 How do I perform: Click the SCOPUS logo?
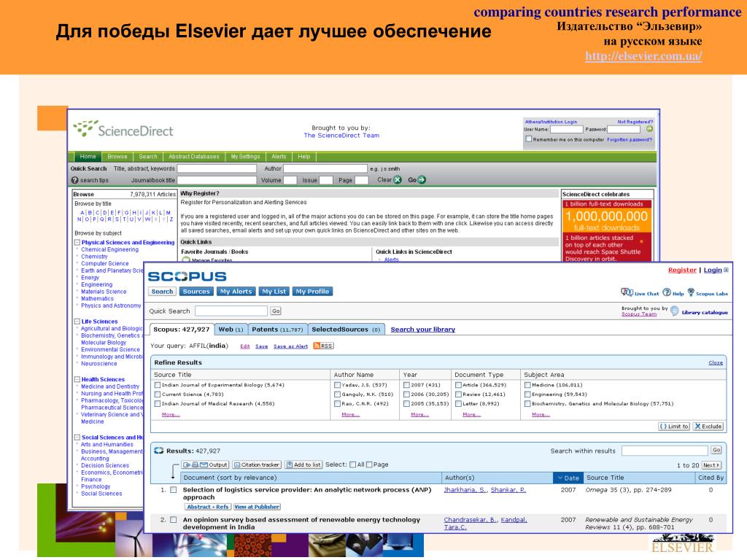pos(187,276)
